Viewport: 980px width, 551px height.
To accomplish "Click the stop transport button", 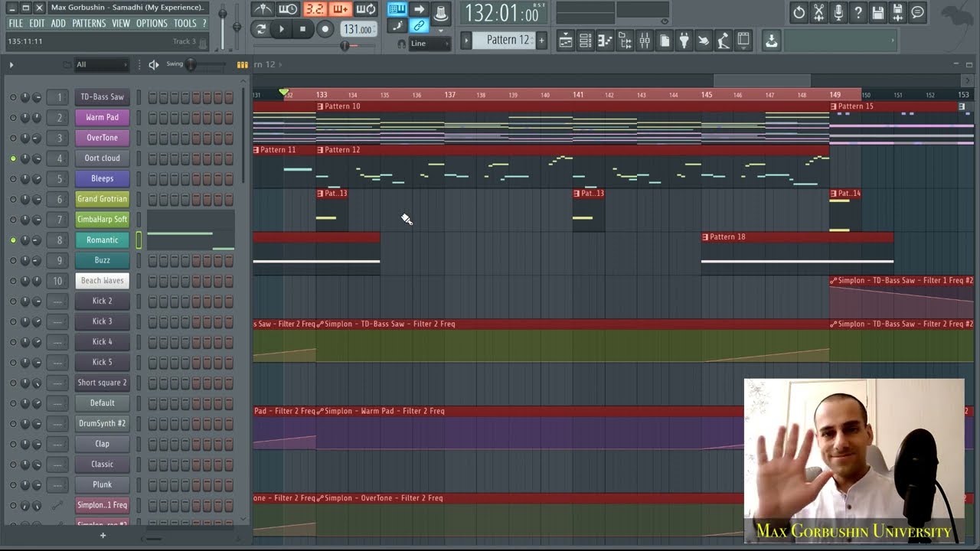I will click(302, 29).
